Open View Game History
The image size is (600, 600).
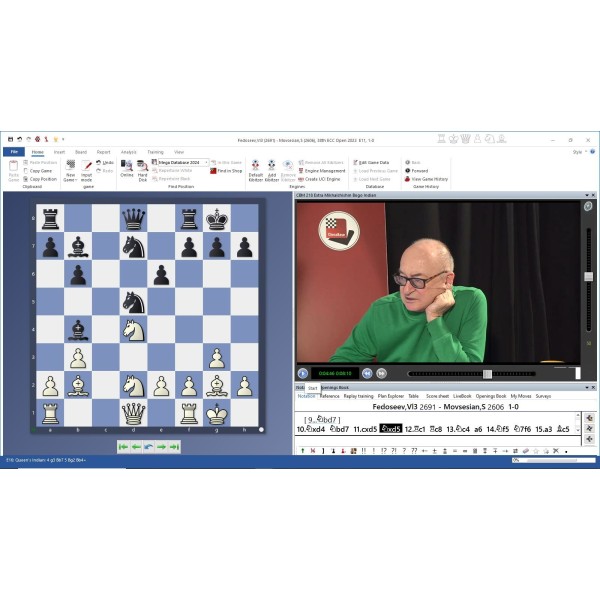tap(426, 179)
